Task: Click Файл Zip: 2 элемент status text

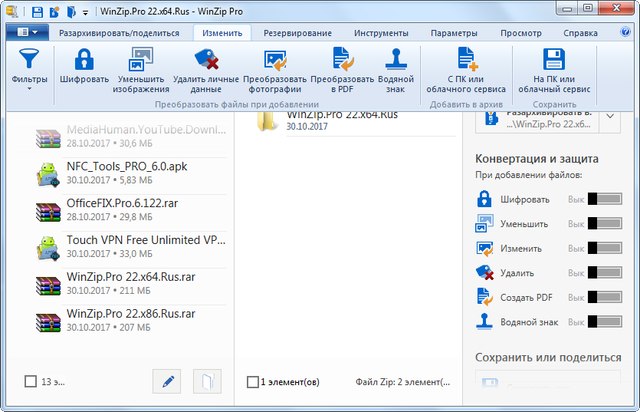Action: point(402,382)
